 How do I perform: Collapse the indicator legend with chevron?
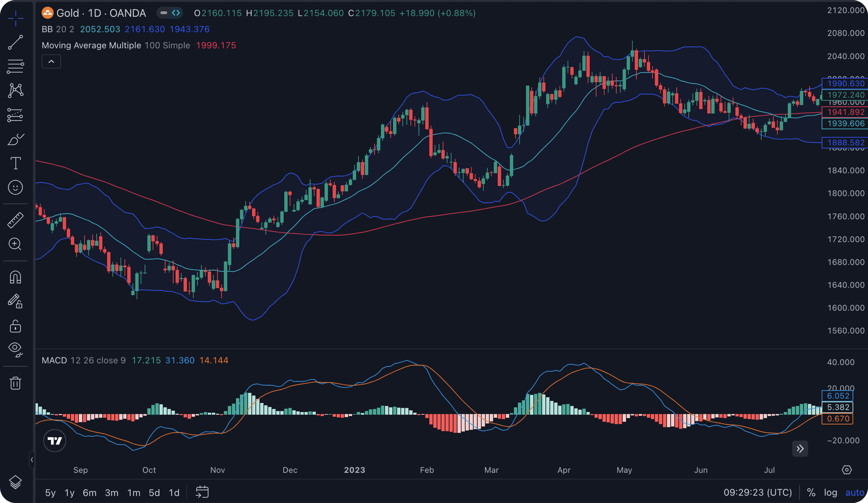[51, 61]
